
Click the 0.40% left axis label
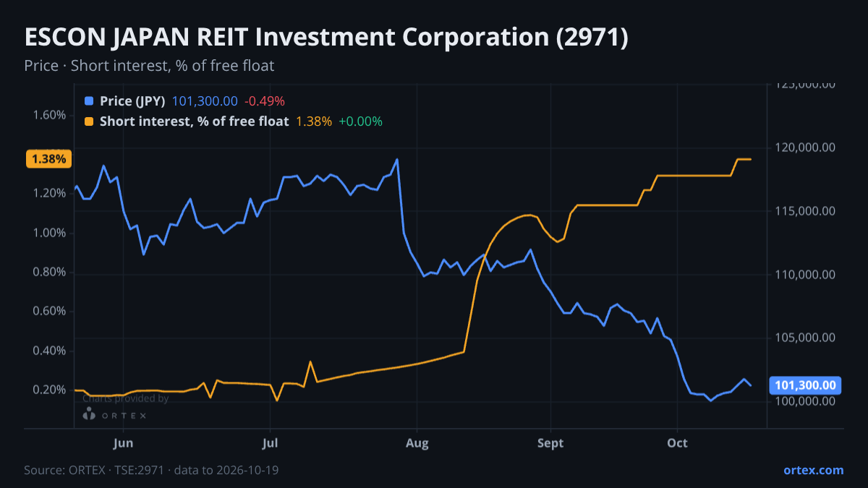[49, 351]
